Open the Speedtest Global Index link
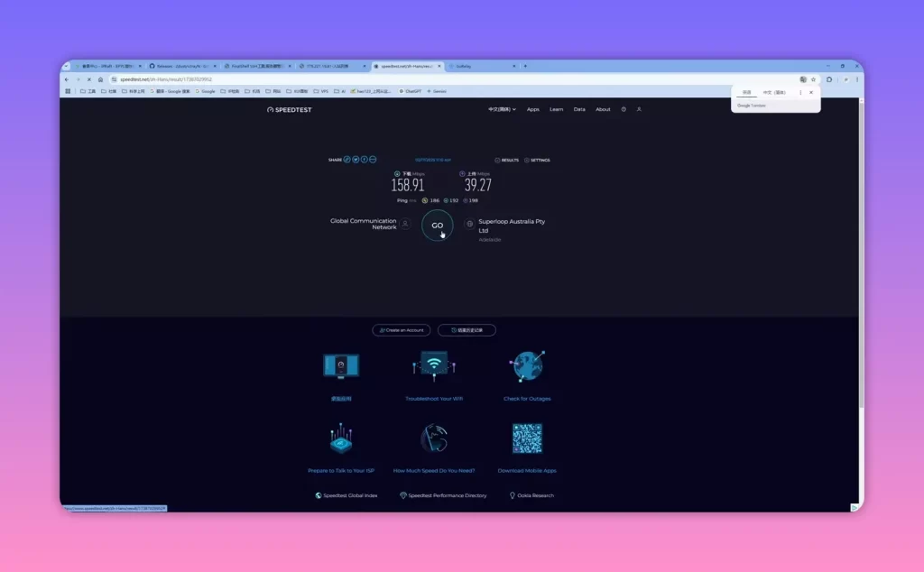Image resolution: width=924 pixels, height=572 pixels. tap(346, 495)
